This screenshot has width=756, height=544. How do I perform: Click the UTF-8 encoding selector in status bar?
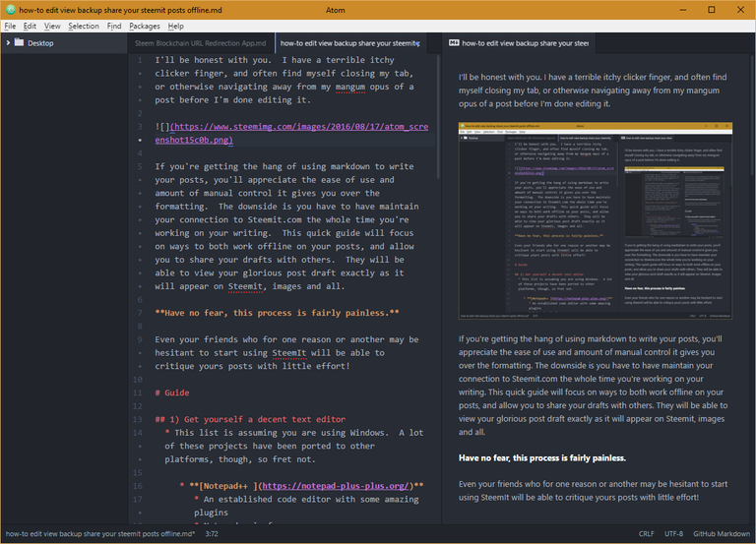673,534
